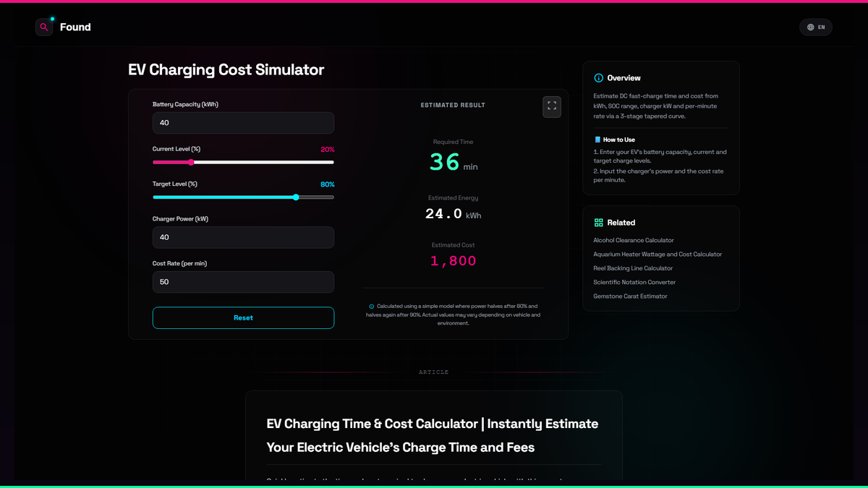Click the Overview info circle icon
The image size is (868, 488).
coord(598,78)
